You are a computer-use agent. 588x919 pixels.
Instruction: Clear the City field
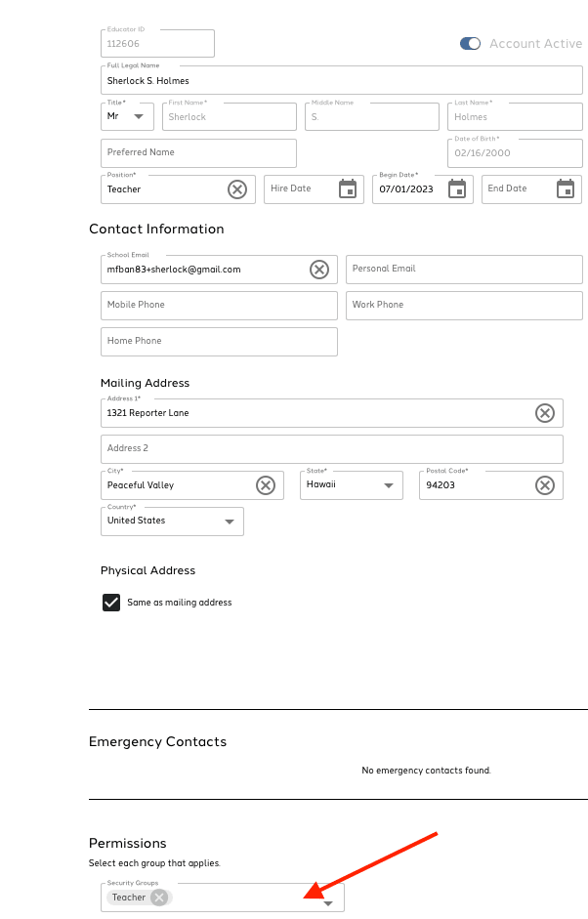coord(266,485)
